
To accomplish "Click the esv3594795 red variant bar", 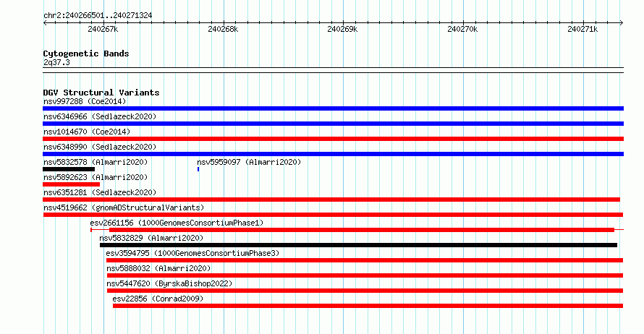I will pos(365,260).
